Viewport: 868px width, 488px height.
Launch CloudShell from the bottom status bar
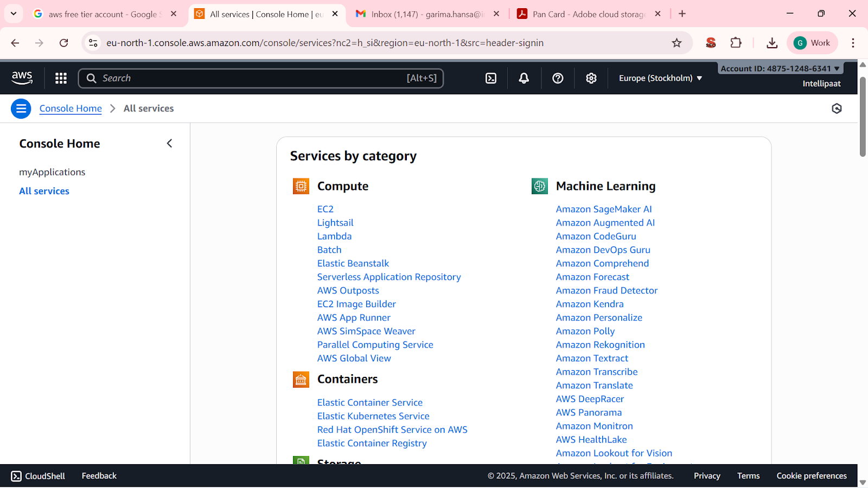(x=38, y=476)
